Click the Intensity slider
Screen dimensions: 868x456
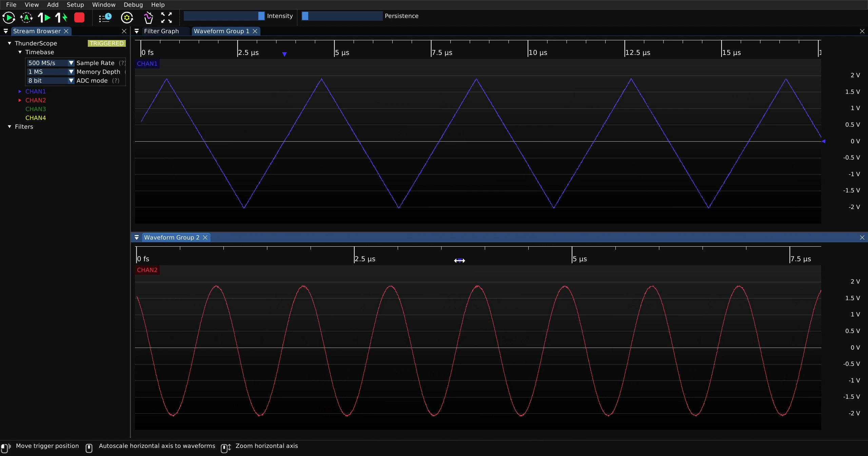pos(224,16)
